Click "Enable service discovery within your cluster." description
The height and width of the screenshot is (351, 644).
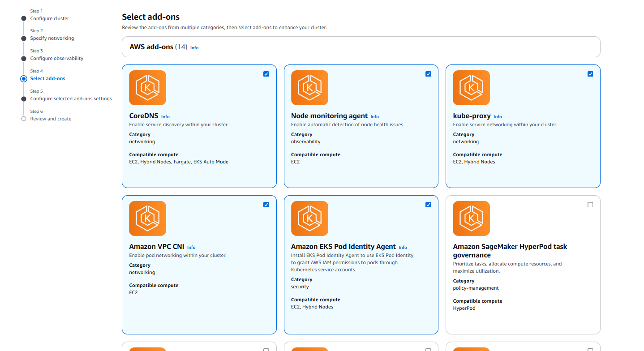(179, 124)
